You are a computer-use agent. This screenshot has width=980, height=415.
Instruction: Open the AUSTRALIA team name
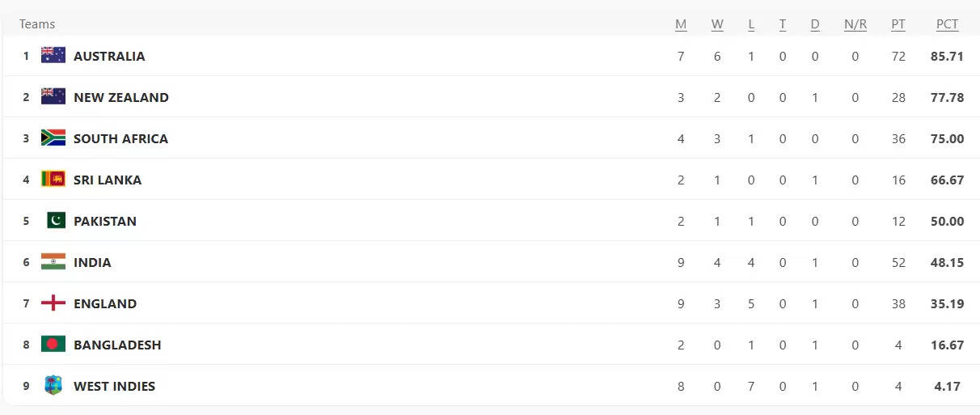click(x=109, y=56)
